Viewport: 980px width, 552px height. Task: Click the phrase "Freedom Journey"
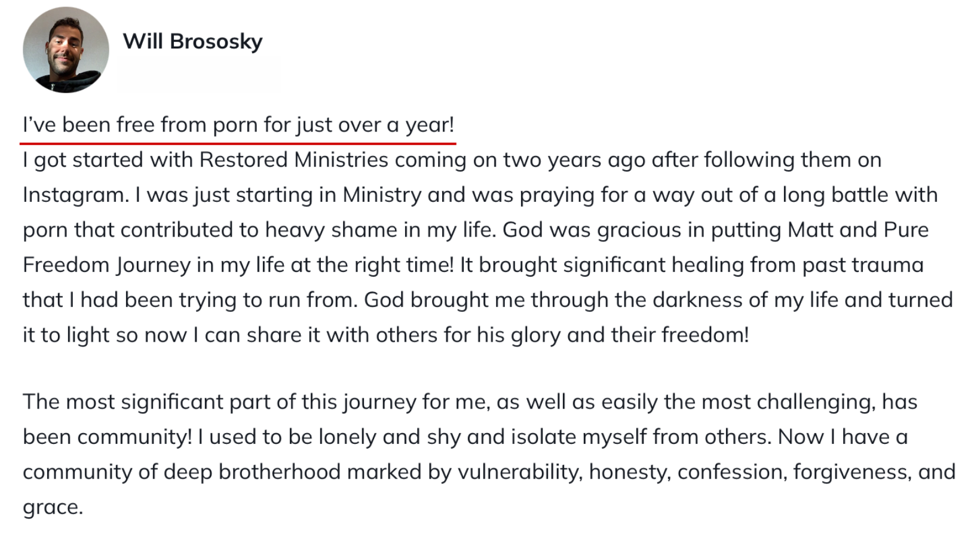106,265
